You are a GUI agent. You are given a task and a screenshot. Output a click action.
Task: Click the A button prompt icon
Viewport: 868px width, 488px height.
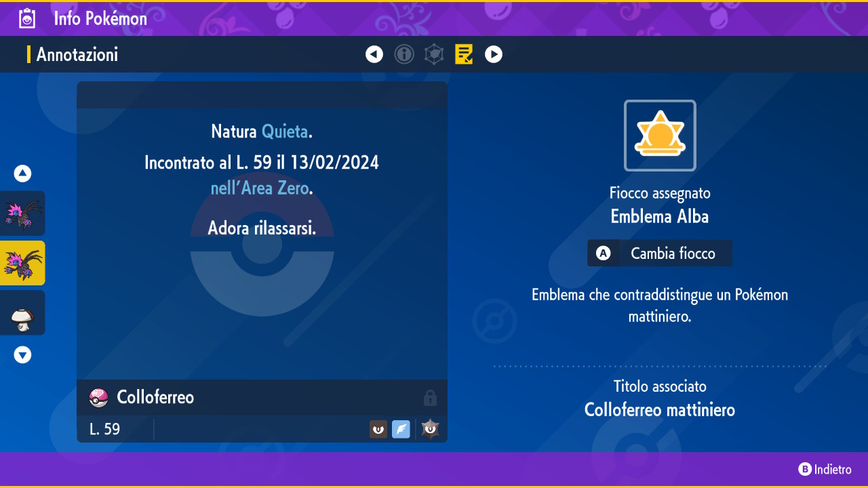[x=603, y=253]
